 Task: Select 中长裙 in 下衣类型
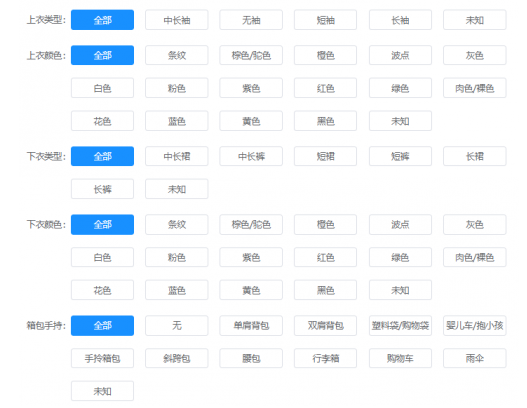(176, 156)
